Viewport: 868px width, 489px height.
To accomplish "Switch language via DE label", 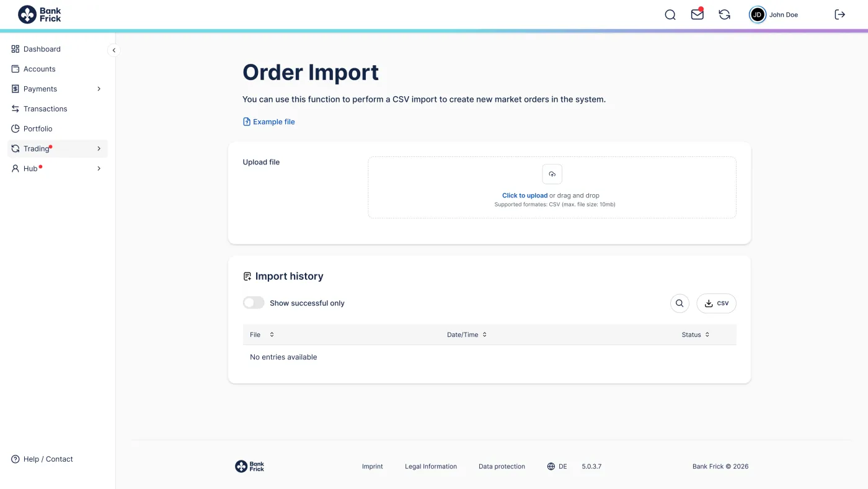I will [x=563, y=467].
